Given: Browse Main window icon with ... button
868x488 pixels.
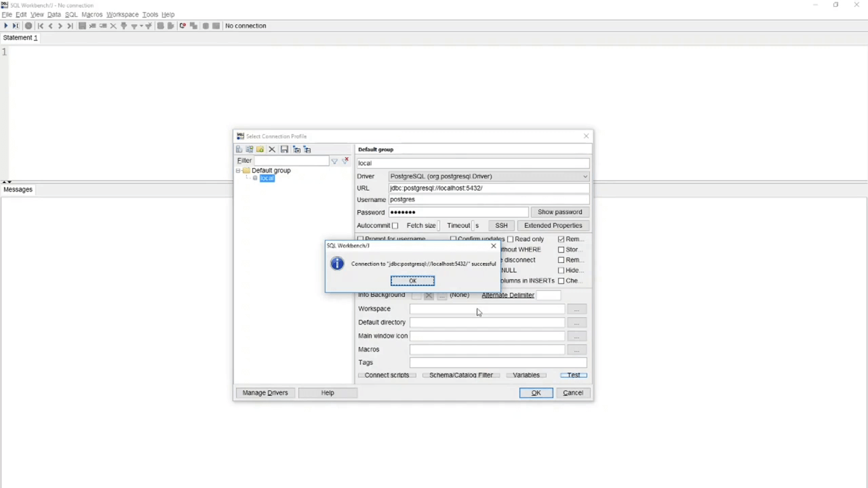Looking at the screenshot, I should 576,336.
